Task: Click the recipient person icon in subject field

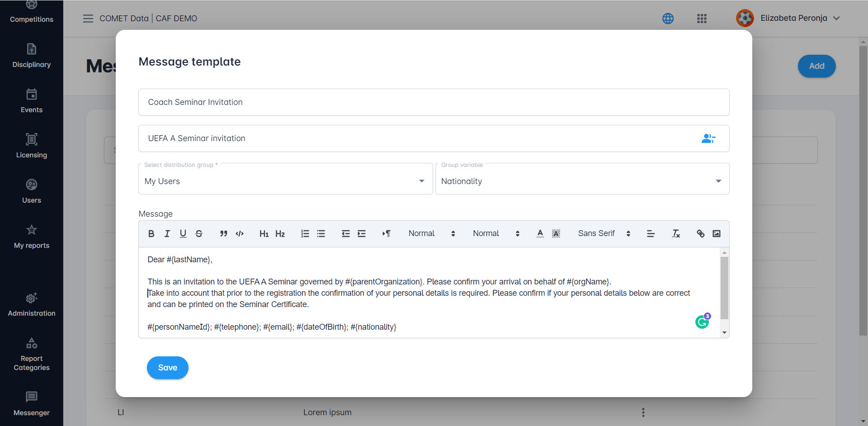Action: click(708, 138)
